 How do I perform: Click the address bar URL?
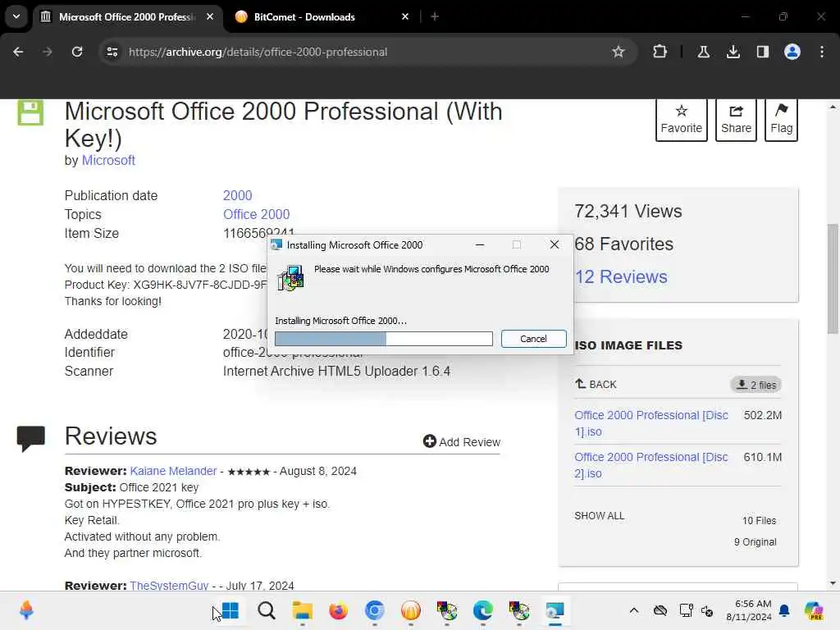coord(258,52)
